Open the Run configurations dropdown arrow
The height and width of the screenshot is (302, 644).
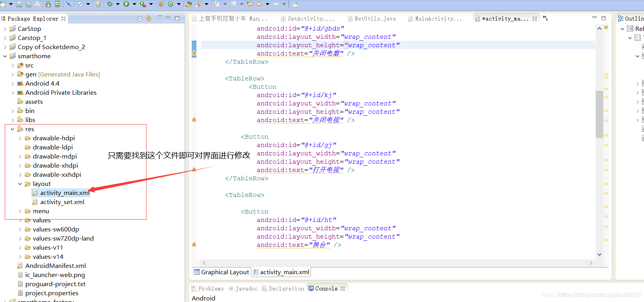click(x=134, y=4)
